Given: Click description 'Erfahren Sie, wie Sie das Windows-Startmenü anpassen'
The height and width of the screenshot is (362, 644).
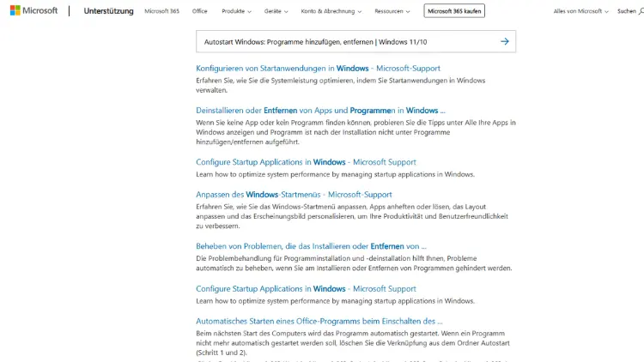Looking at the screenshot, I should pos(352,216).
